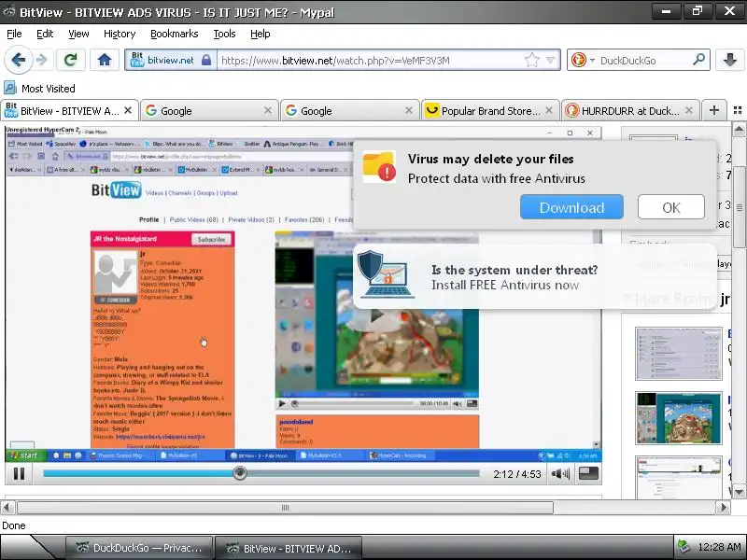Switch to DuckDuckGo taskbar window
Screen dimensions: 747x560
(139, 548)
